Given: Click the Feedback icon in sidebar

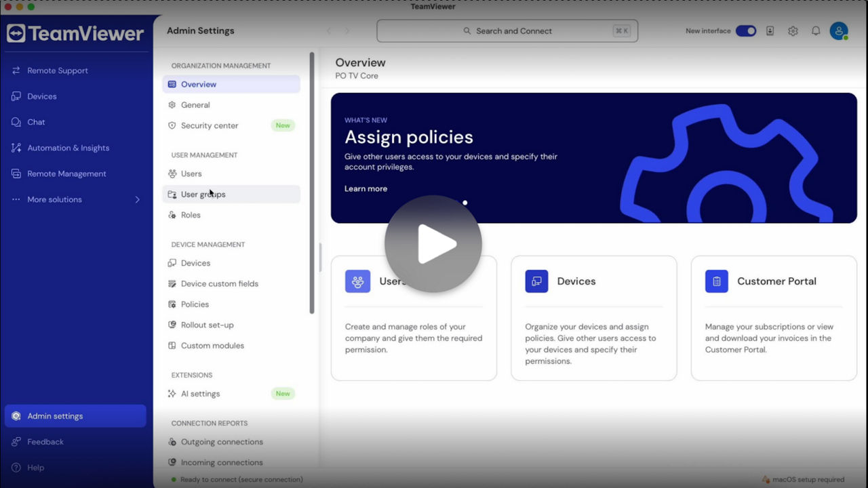Looking at the screenshot, I should 16,442.
